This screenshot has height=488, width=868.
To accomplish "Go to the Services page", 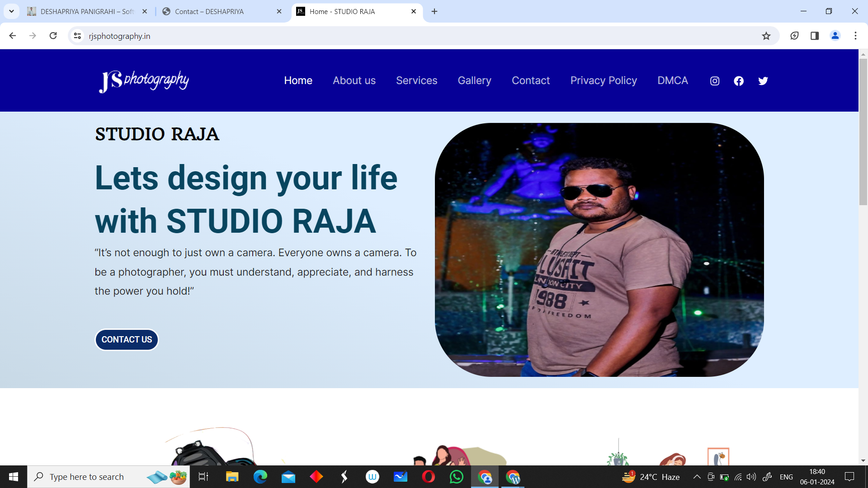I will coord(416,80).
